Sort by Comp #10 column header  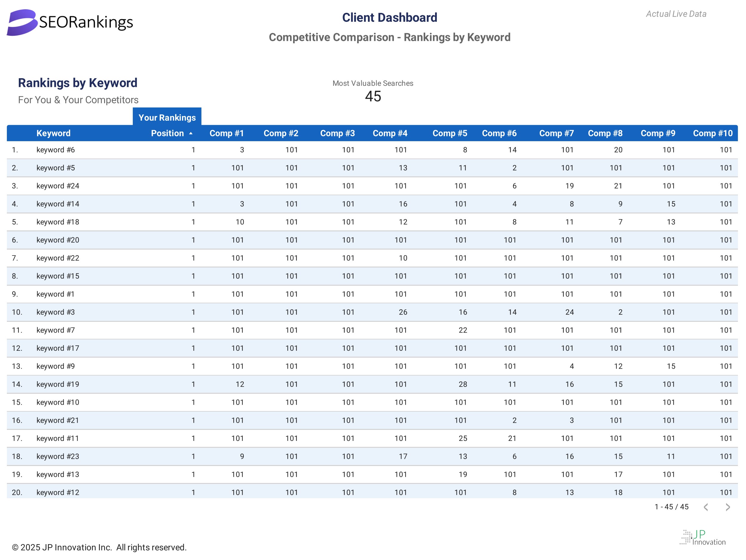point(712,133)
